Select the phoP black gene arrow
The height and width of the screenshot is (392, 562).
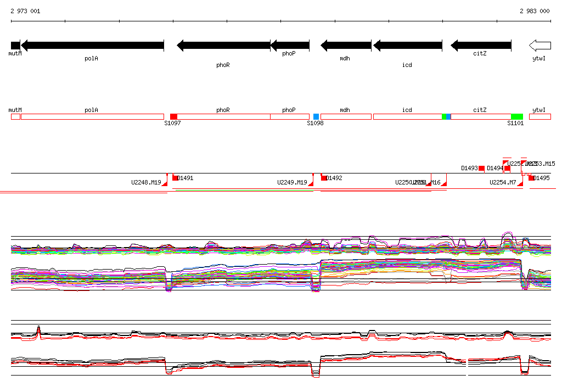[x=290, y=46]
